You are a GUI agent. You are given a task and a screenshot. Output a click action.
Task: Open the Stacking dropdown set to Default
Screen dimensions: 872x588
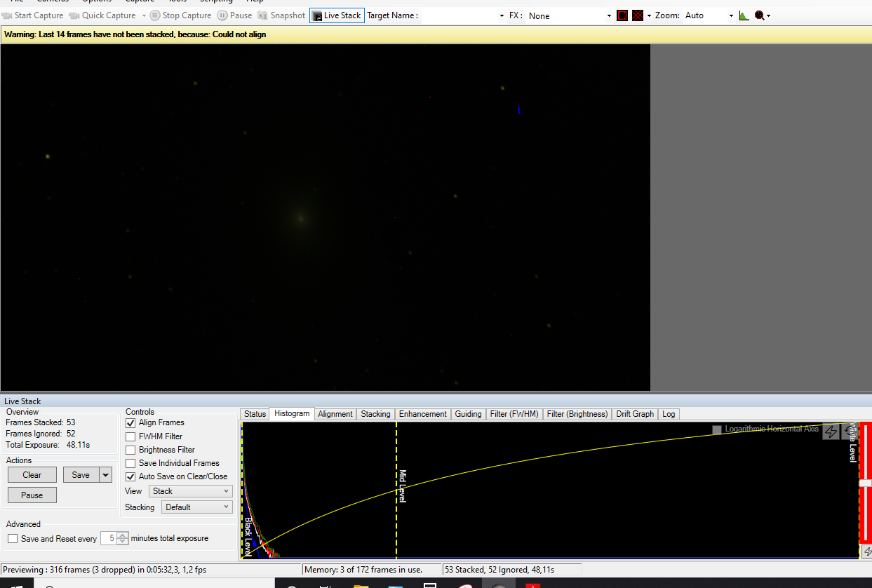(x=196, y=507)
